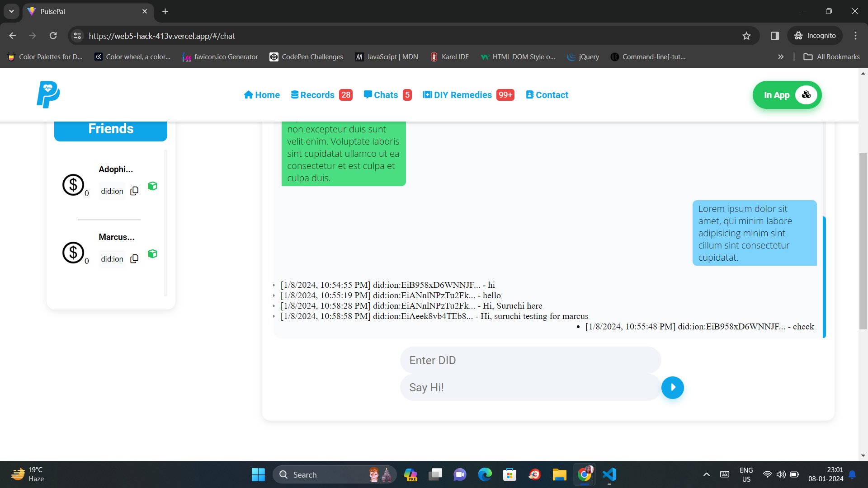Click the Enter DID input field
Image resolution: width=868 pixels, height=488 pixels.
tap(530, 360)
